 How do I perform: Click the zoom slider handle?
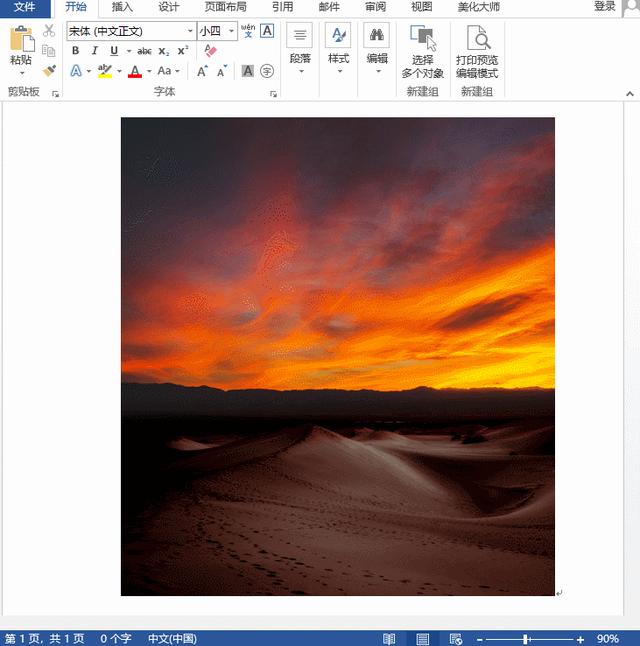click(525, 639)
